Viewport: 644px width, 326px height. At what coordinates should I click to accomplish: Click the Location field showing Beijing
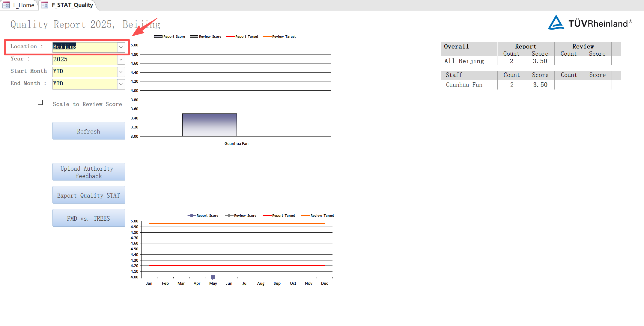tap(85, 47)
